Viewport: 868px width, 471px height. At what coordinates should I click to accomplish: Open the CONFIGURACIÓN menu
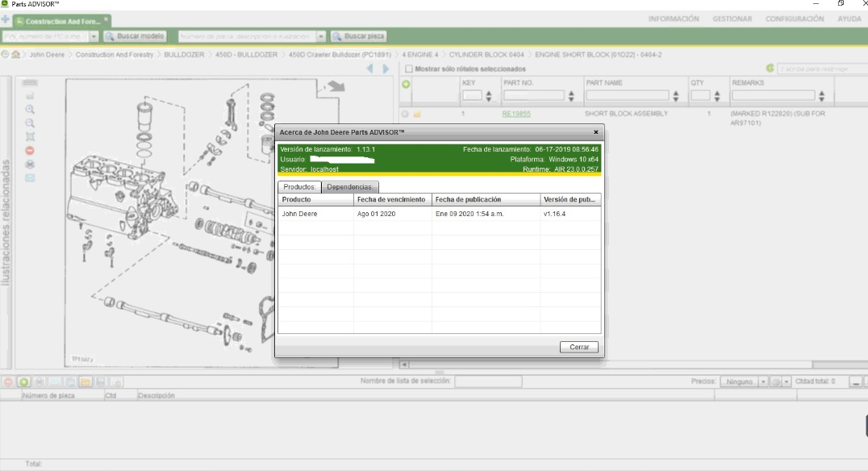[795, 19]
